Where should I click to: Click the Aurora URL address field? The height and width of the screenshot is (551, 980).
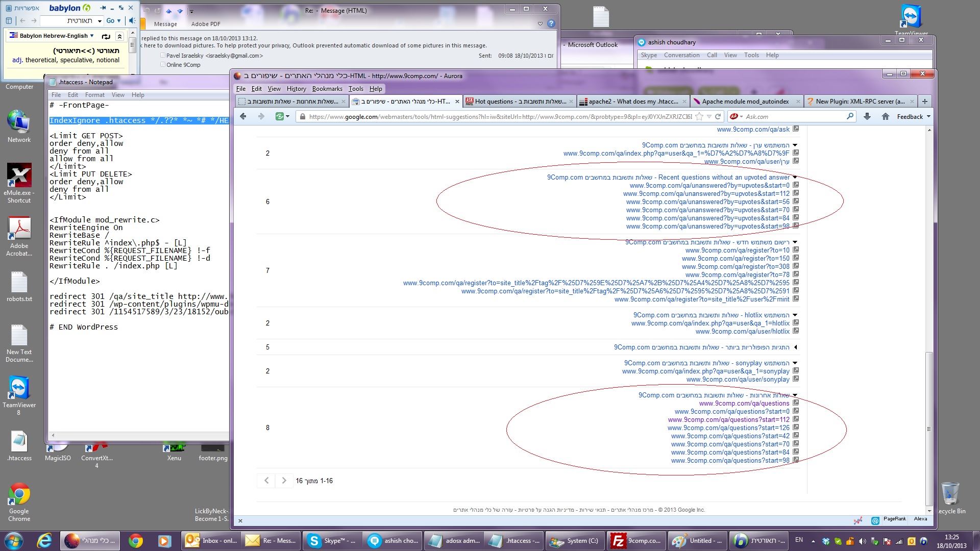point(500,117)
